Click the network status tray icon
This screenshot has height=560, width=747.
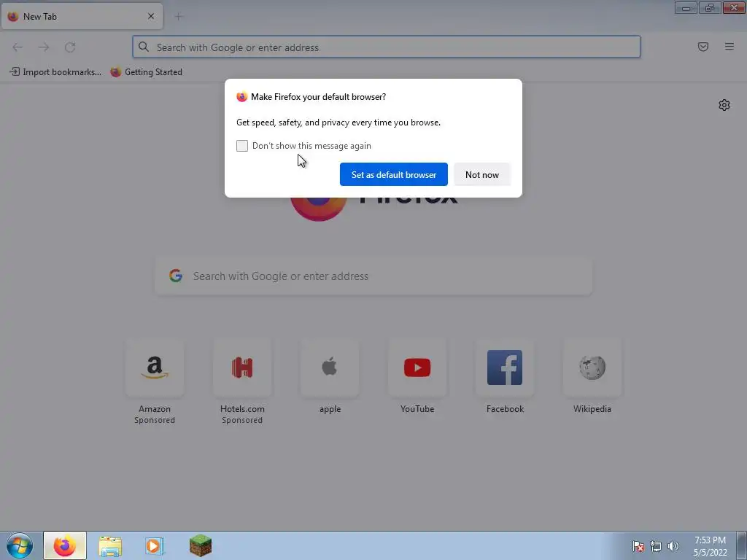[x=656, y=546]
